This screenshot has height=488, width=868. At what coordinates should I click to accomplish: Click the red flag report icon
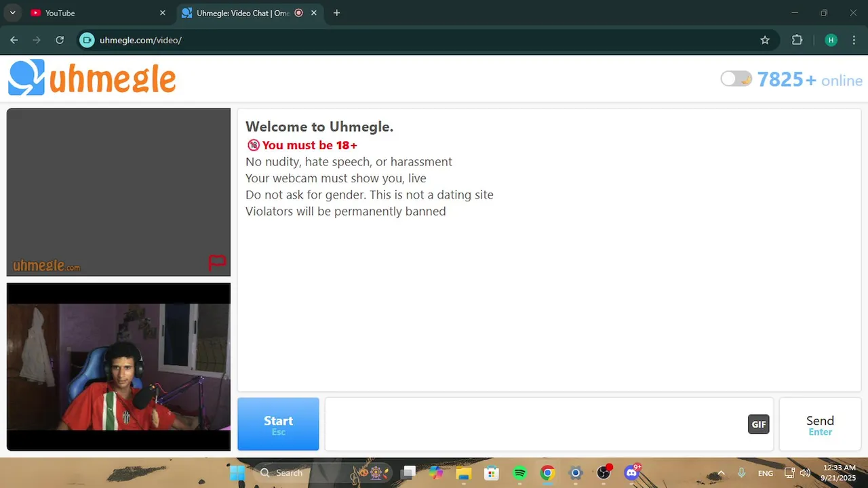(x=217, y=262)
